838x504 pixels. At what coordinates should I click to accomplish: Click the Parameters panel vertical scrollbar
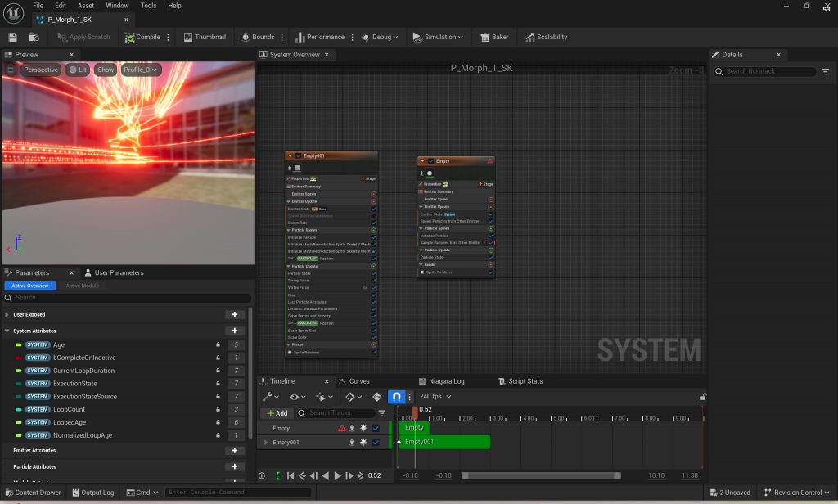pos(250,372)
